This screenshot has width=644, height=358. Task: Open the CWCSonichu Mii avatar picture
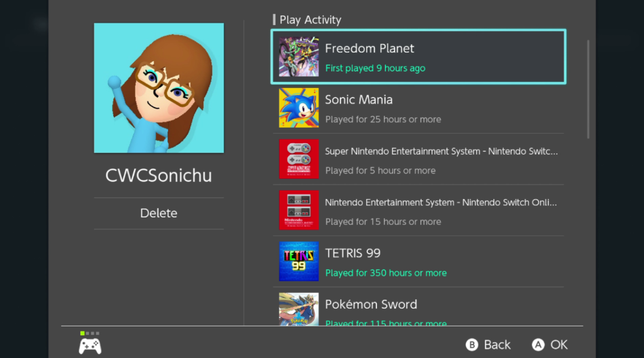159,88
